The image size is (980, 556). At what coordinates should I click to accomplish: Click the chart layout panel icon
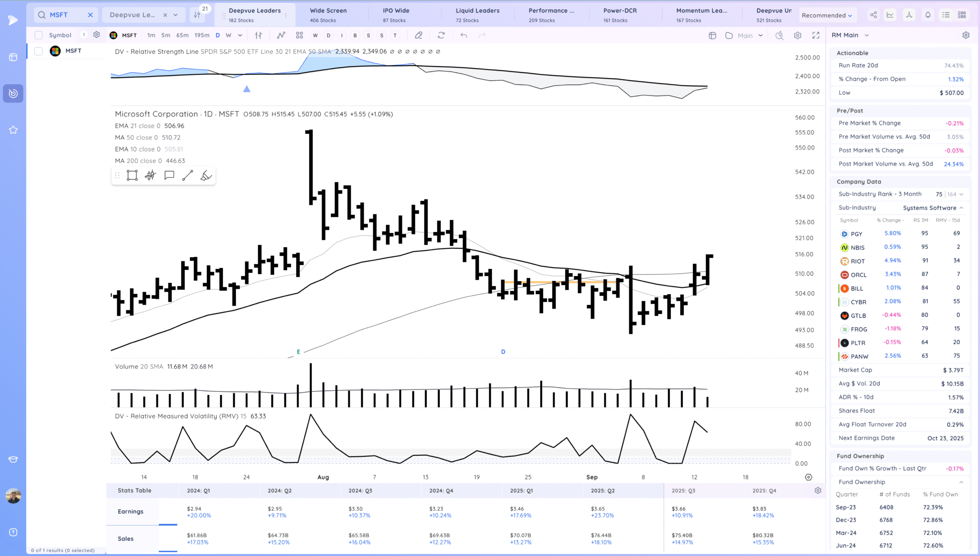[712, 35]
